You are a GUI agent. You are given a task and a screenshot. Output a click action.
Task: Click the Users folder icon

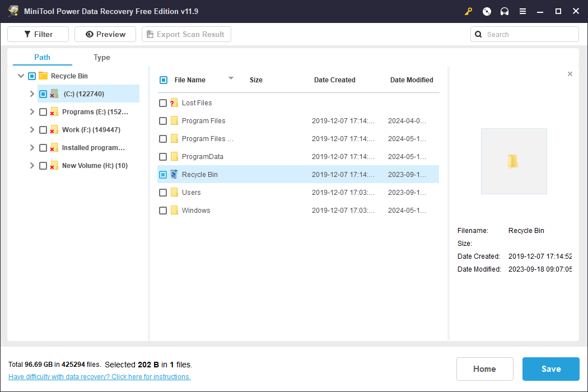tap(174, 193)
